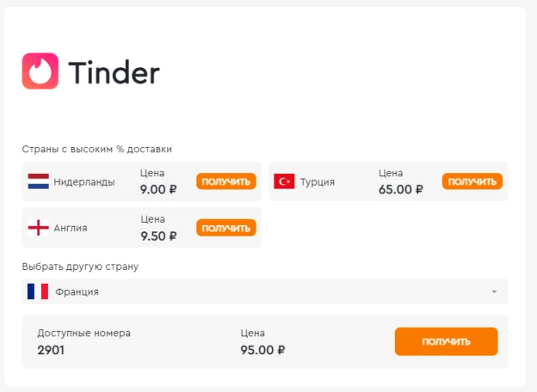Get a Turkey number for 65.00 ₽
Image resolution: width=537 pixels, height=392 pixels.
(472, 181)
